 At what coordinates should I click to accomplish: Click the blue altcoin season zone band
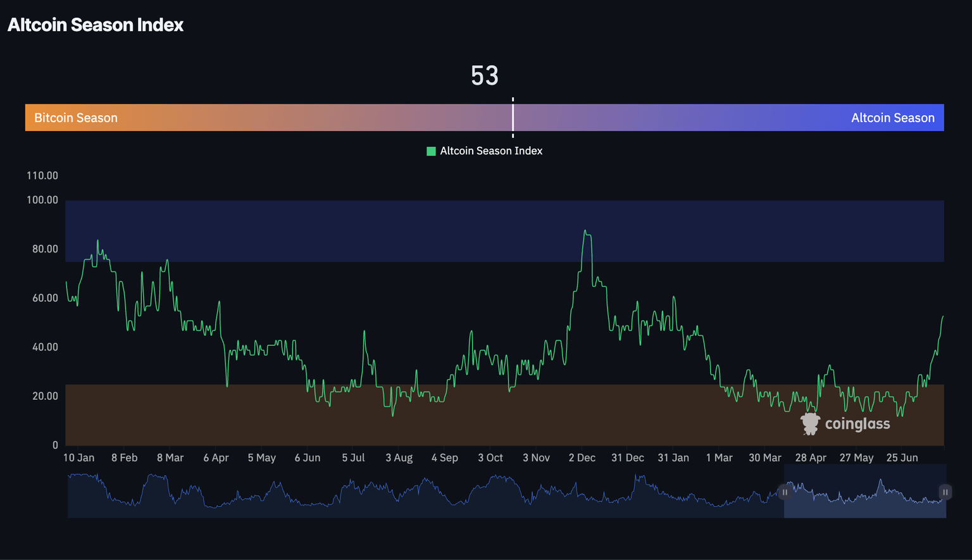point(504,231)
